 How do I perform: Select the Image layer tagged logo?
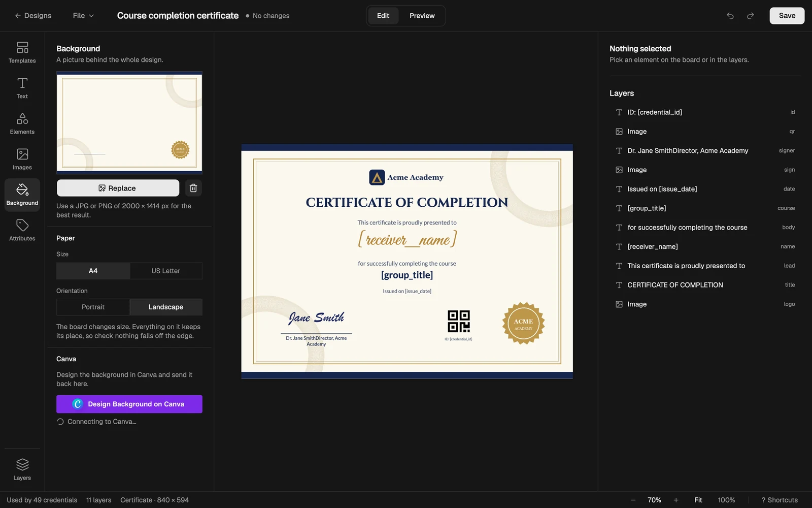(705, 304)
